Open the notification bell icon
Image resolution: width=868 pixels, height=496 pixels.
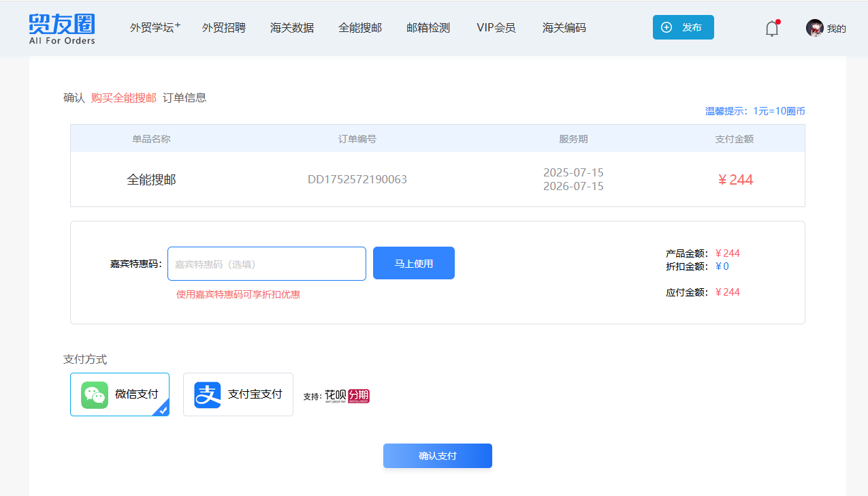click(x=771, y=29)
